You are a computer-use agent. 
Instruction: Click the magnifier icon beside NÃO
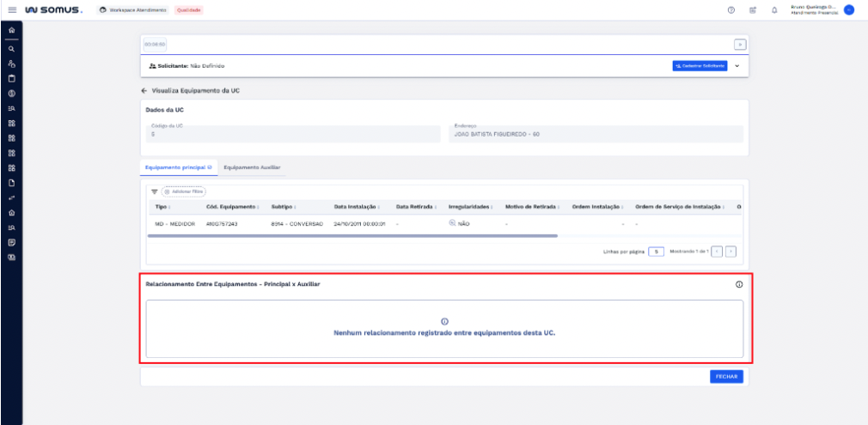pyautogui.click(x=452, y=223)
